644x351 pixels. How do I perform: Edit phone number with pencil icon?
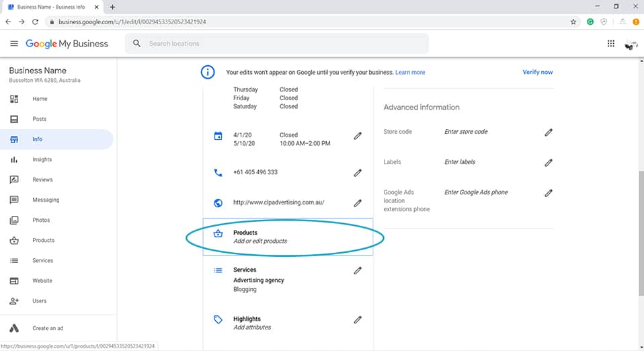coord(358,173)
